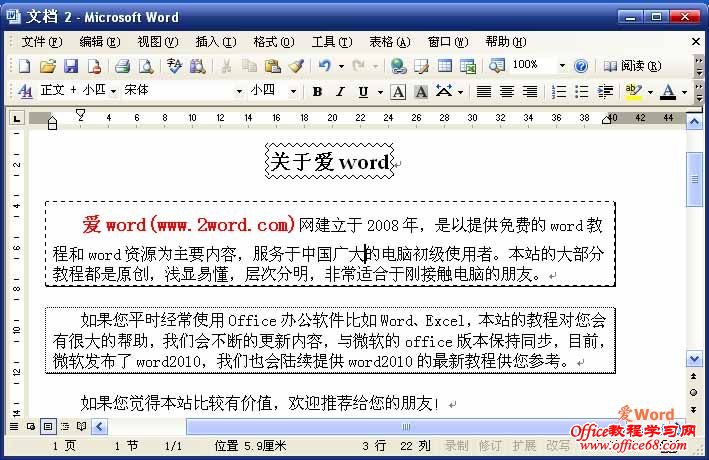Open the 表格(A) menu
This screenshot has height=460, width=709.
(389, 42)
